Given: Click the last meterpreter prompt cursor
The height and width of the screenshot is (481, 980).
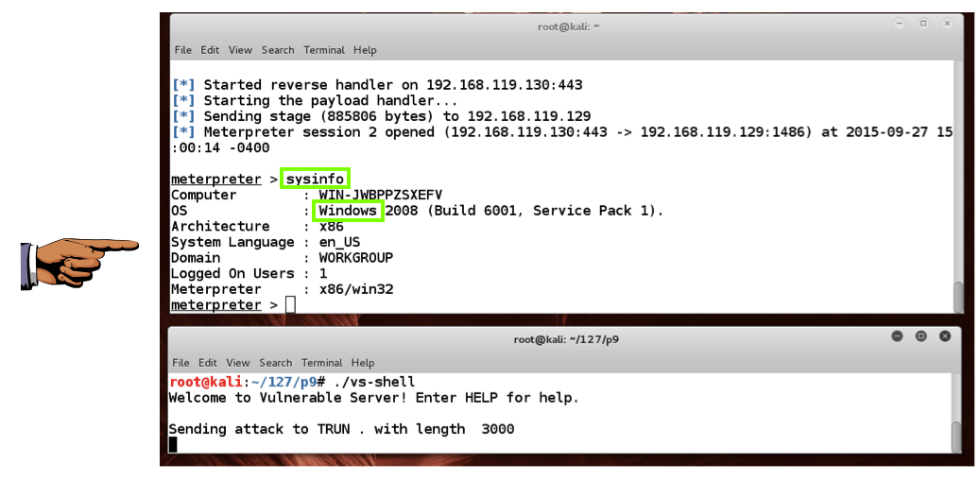Looking at the screenshot, I should click(x=290, y=305).
